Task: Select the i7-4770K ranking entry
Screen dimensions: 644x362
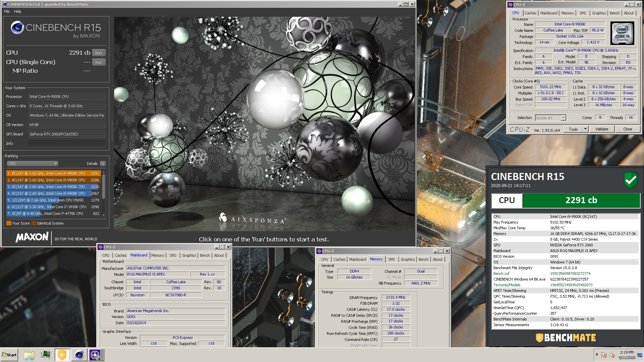Action: (54, 214)
